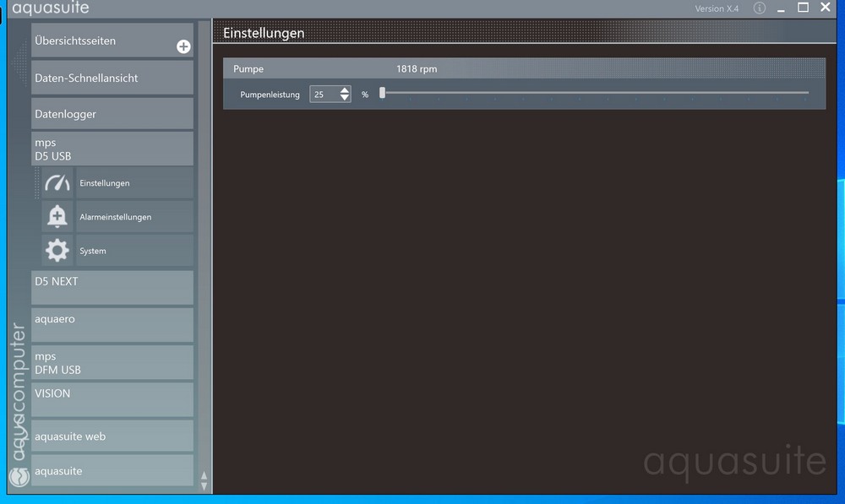Select System under mps D5 USB

click(x=134, y=251)
